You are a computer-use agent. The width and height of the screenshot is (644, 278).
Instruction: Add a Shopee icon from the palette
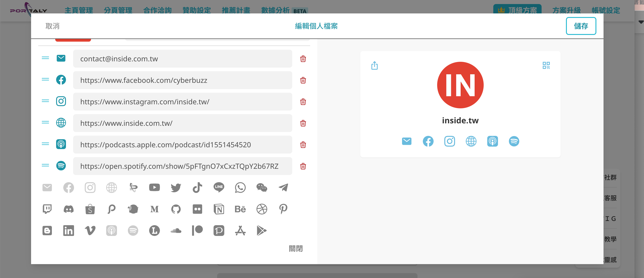[90, 209]
